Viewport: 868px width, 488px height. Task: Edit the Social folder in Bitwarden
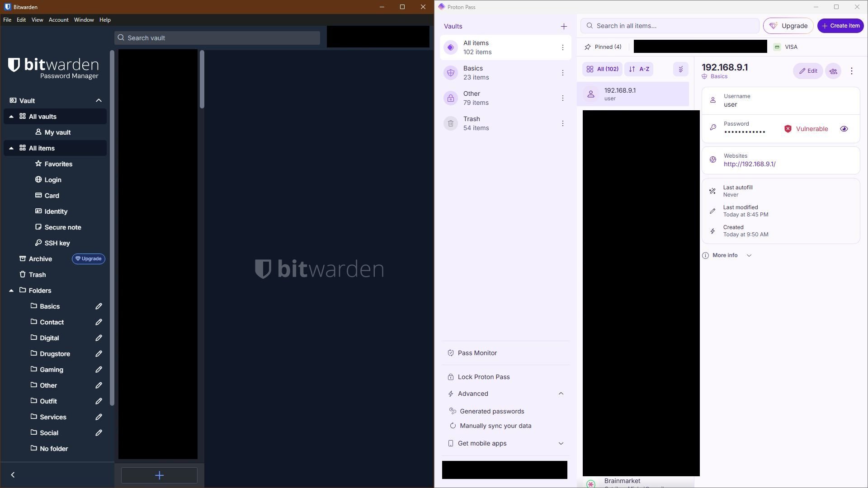pos(99,433)
